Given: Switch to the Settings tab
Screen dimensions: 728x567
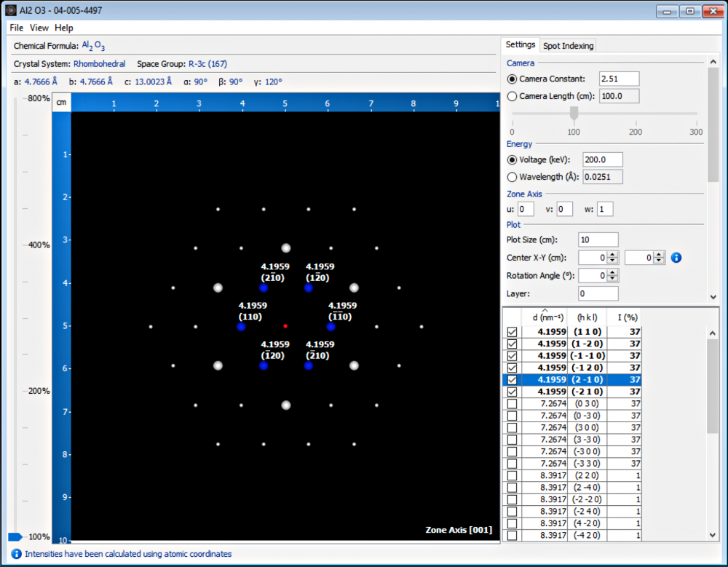Looking at the screenshot, I should (x=520, y=44).
